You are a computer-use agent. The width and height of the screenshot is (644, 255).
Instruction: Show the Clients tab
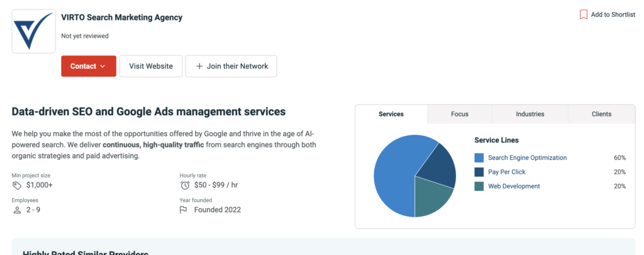click(x=601, y=114)
